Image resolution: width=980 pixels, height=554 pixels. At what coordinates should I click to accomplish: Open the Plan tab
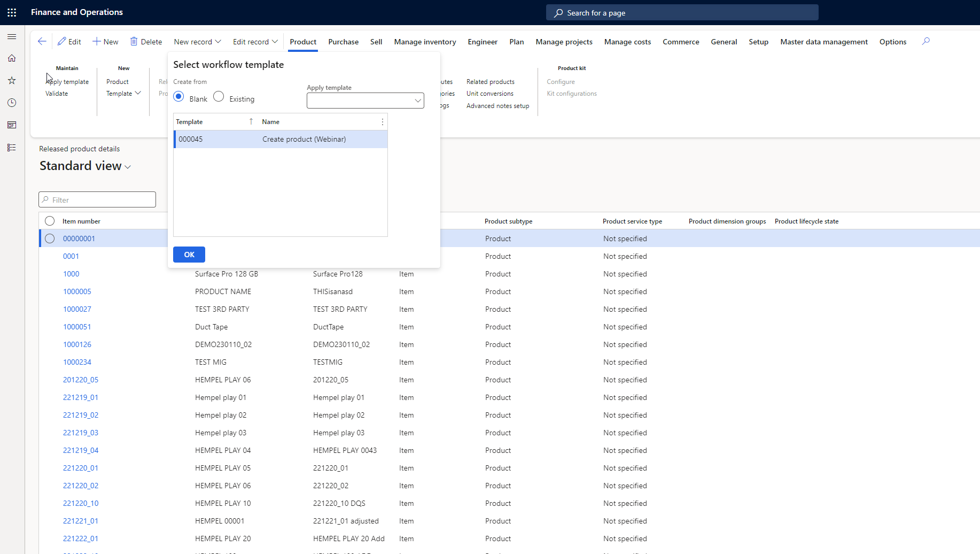coord(517,42)
